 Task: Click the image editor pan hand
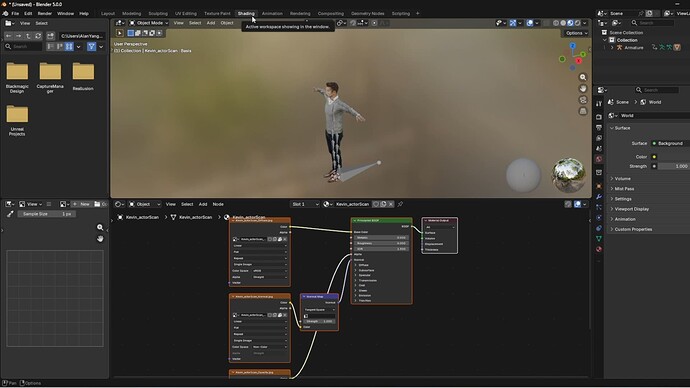pyautogui.click(x=100, y=238)
